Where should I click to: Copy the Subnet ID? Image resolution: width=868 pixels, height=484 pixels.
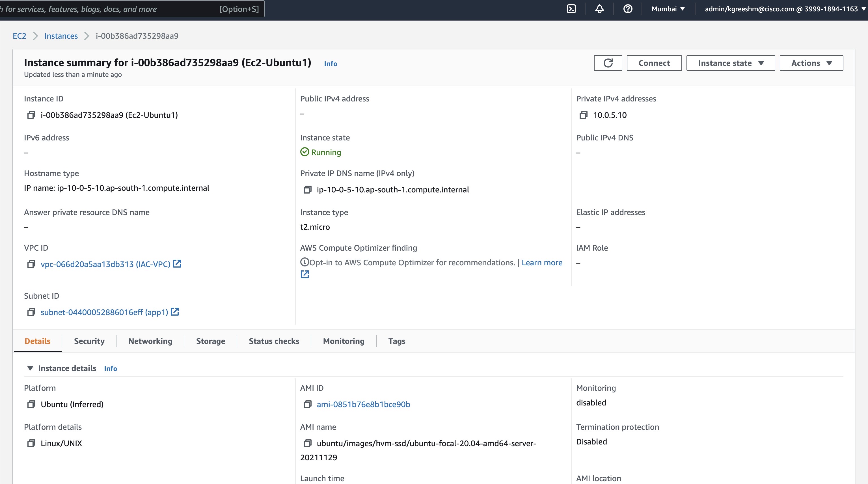tap(31, 312)
